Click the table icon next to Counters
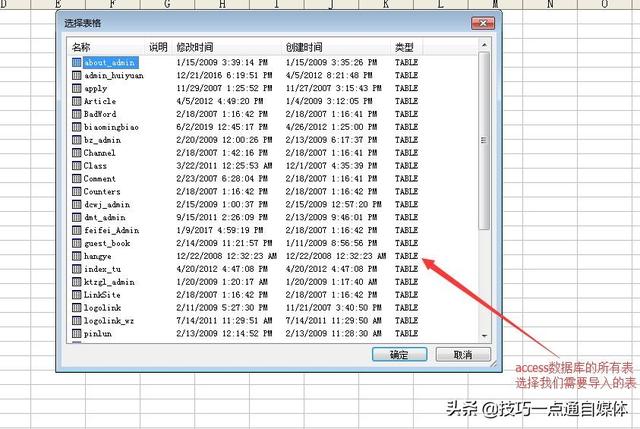 coord(76,191)
